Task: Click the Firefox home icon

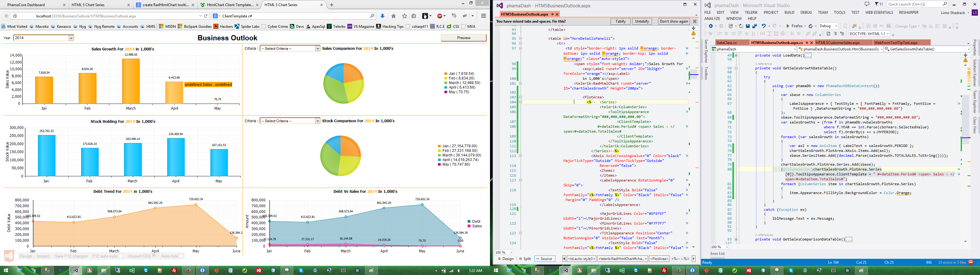Action: (x=393, y=16)
